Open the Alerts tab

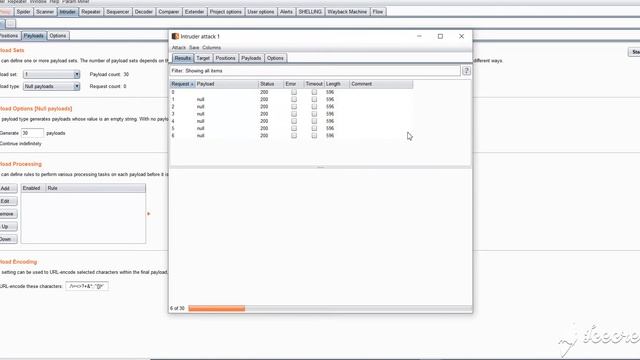point(286,12)
